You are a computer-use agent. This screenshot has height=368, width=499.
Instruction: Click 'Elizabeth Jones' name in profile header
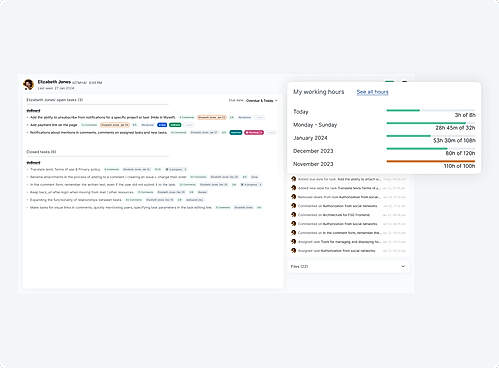tap(54, 82)
